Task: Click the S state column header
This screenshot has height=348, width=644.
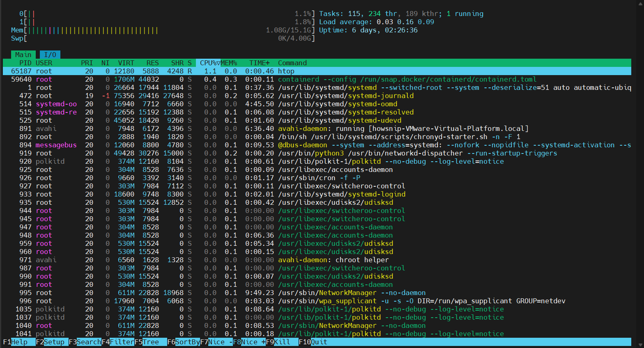Action: 190,63
